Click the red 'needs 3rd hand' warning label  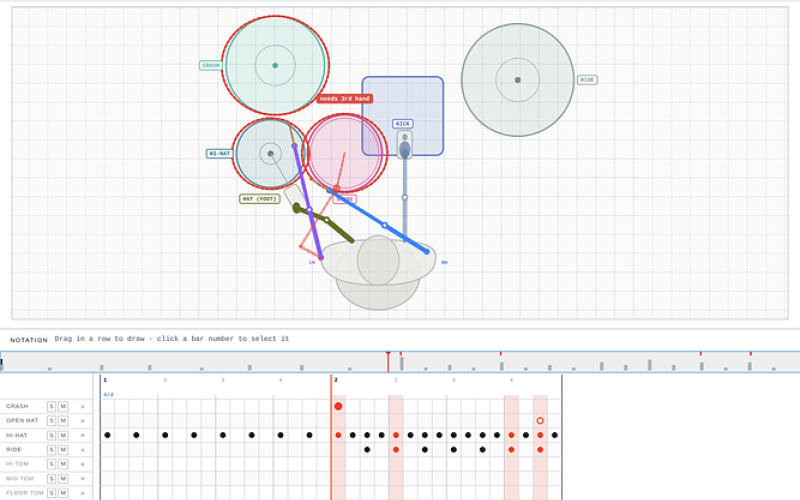coord(344,98)
